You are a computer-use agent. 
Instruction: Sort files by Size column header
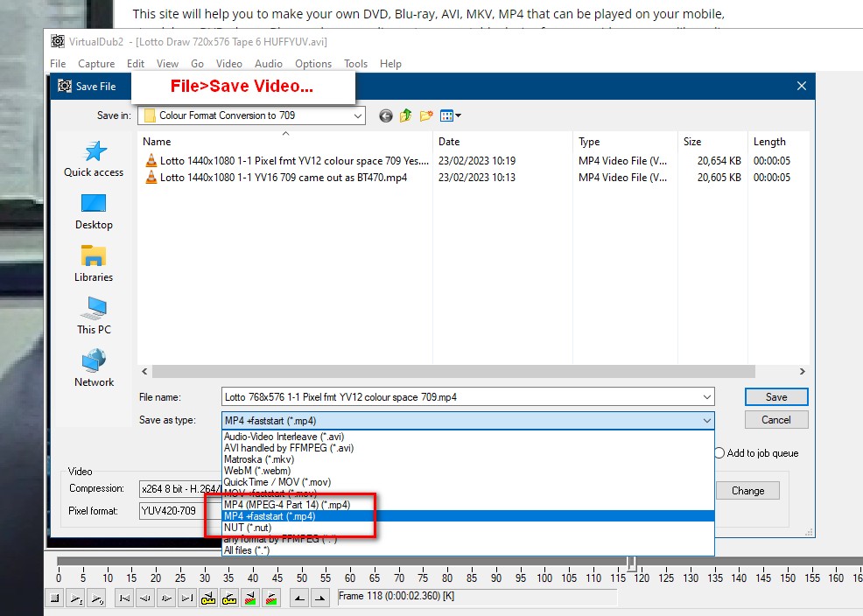712,142
